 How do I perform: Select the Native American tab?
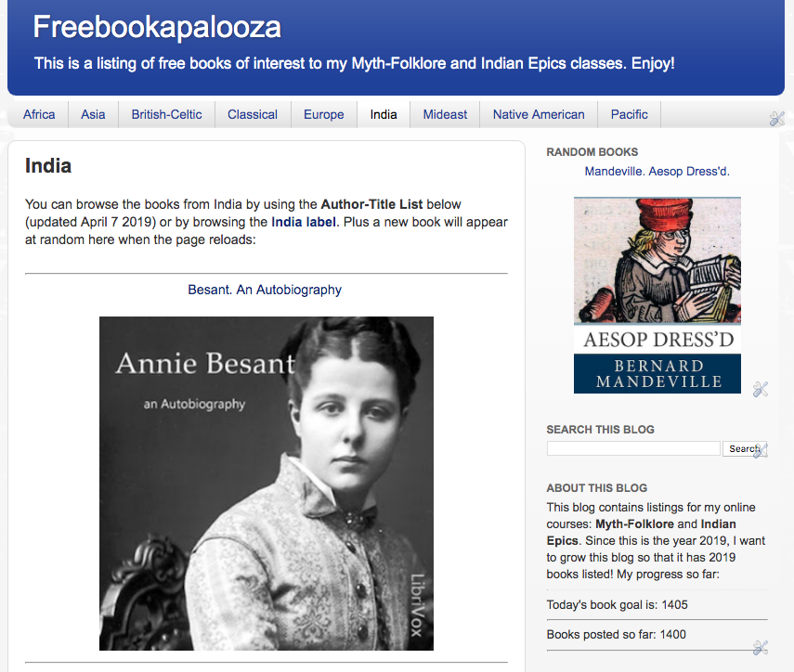[539, 114]
